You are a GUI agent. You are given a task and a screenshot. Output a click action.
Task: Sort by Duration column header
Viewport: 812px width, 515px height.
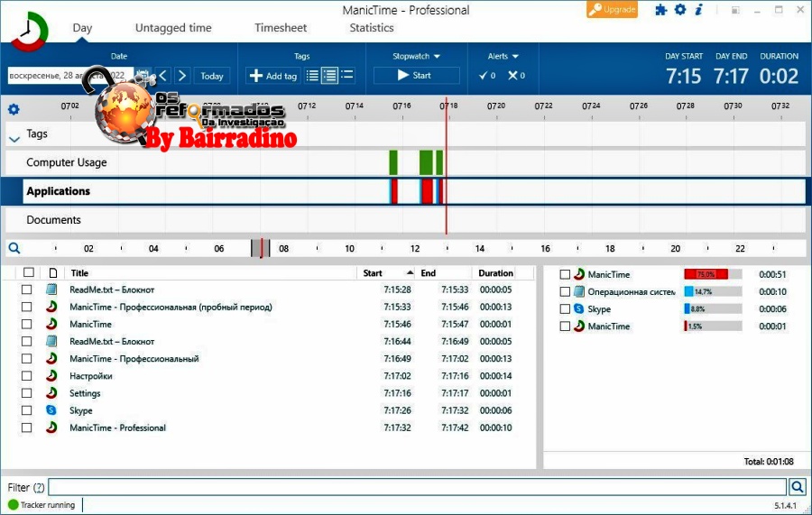click(495, 272)
